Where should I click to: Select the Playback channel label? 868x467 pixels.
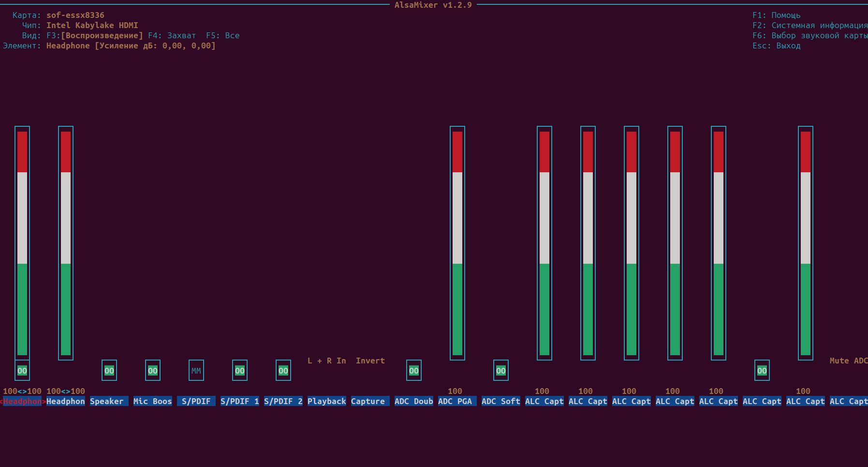pos(327,401)
